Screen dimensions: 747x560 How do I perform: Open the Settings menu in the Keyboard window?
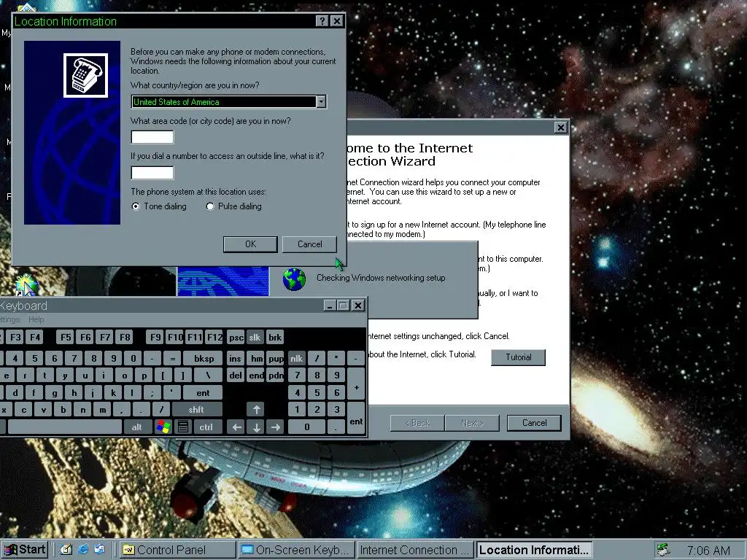coord(9,319)
